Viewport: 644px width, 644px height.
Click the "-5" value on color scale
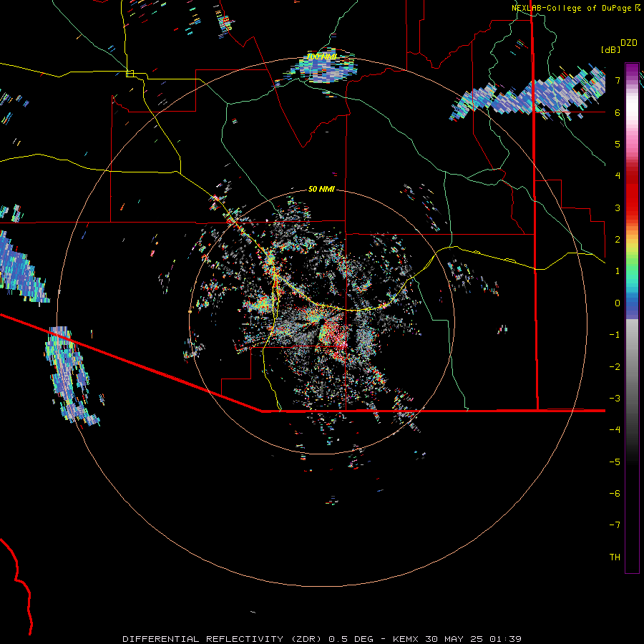pyautogui.click(x=615, y=462)
